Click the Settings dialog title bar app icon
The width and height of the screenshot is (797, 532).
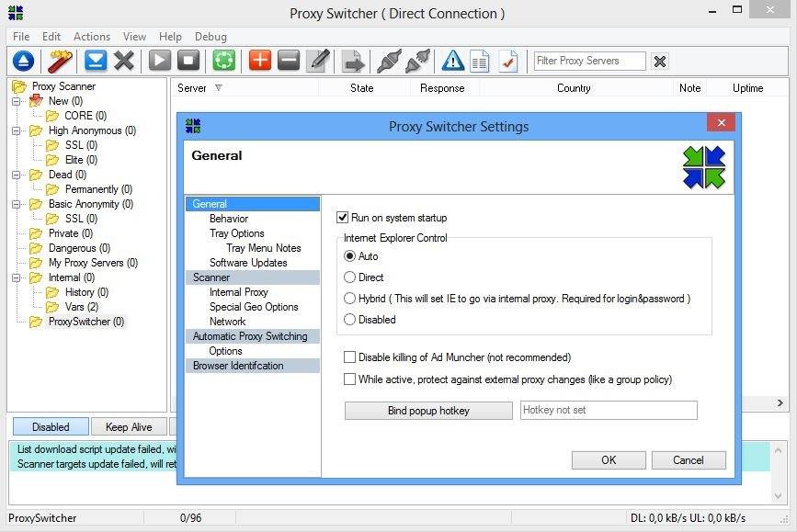(193, 126)
